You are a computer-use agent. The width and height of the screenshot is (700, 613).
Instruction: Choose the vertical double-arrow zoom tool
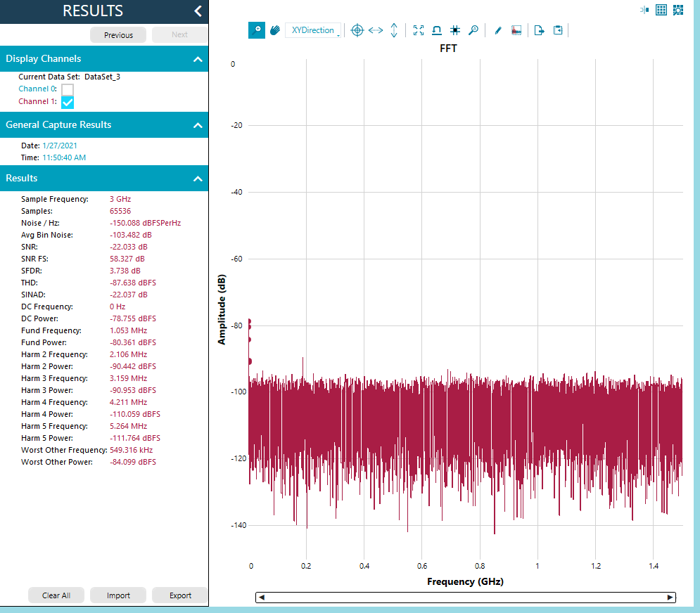[394, 30]
